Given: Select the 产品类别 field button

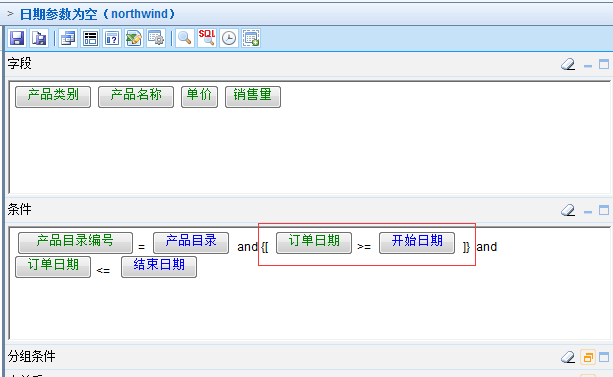Looking at the screenshot, I should (x=53, y=97).
